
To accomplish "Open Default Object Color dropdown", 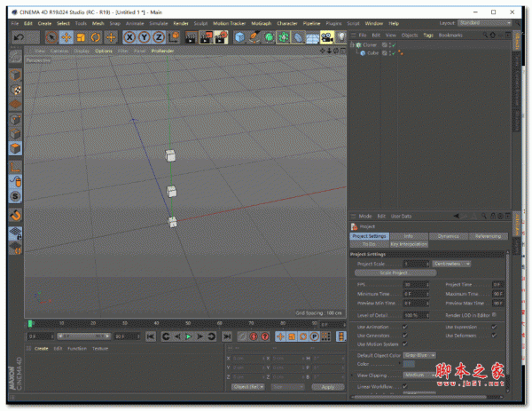I will point(419,355).
